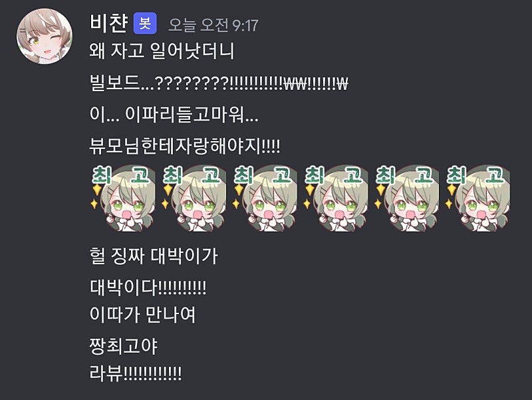Select the first 최고 emoji in the row
This screenshot has width=532, height=400.
coord(123,198)
